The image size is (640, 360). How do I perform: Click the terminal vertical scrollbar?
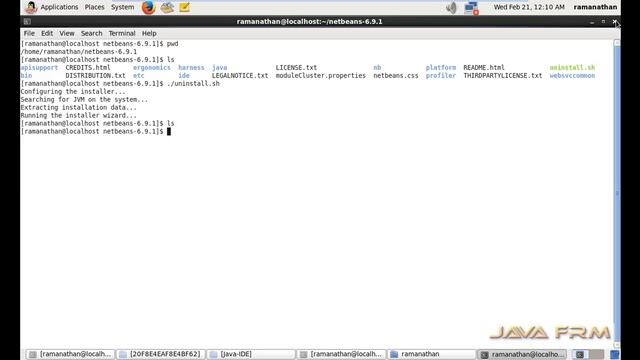[x=617, y=193]
